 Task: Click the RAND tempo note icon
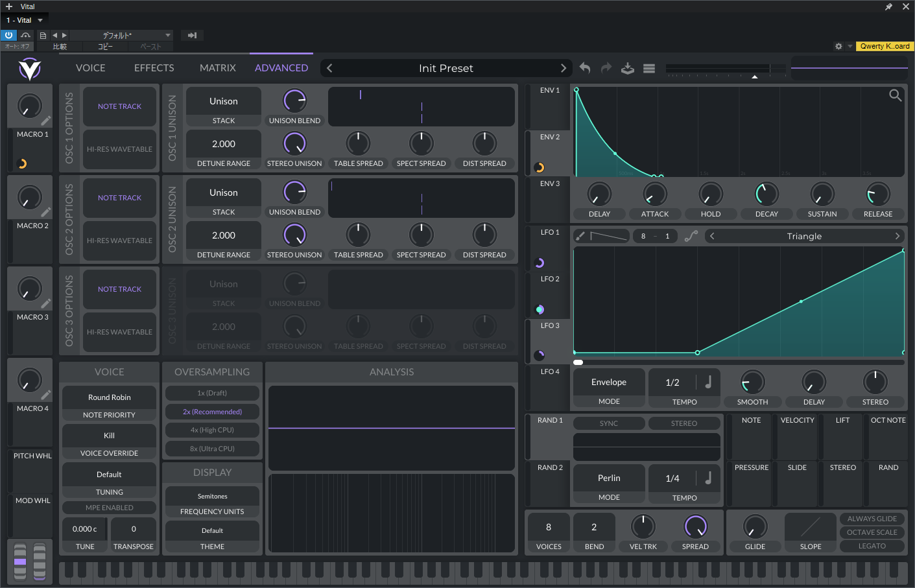pos(709,478)
